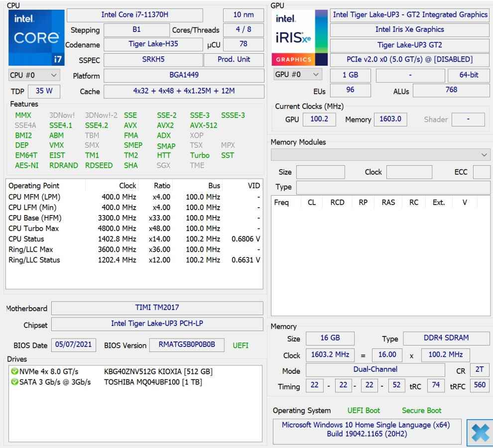Click the 35 W TDP value

(44, 91)
